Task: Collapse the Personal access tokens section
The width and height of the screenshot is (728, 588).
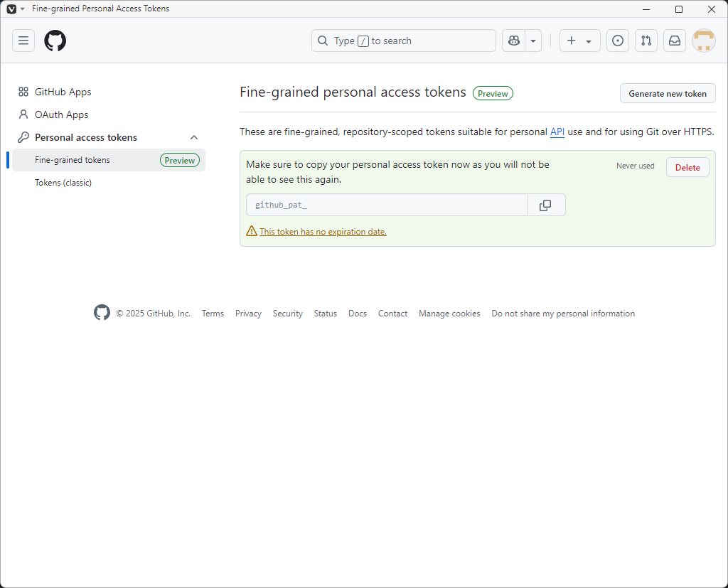Action: (194, 137)
